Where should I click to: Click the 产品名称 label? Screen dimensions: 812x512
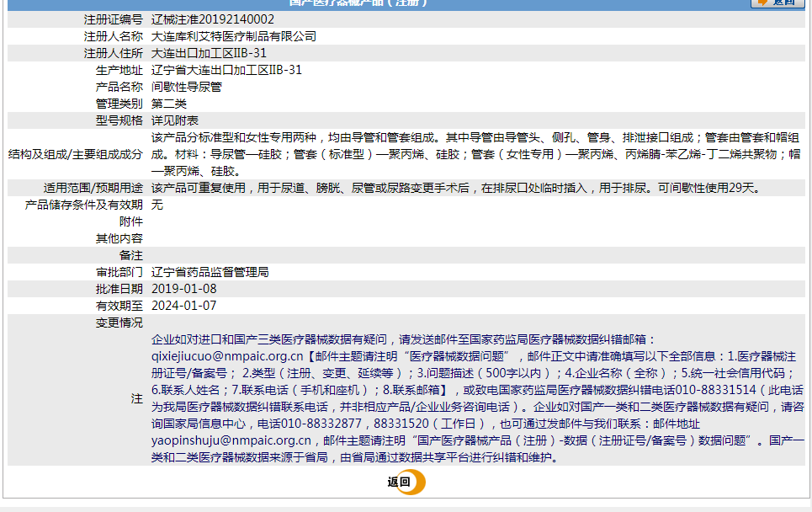[x=119, y=87]
